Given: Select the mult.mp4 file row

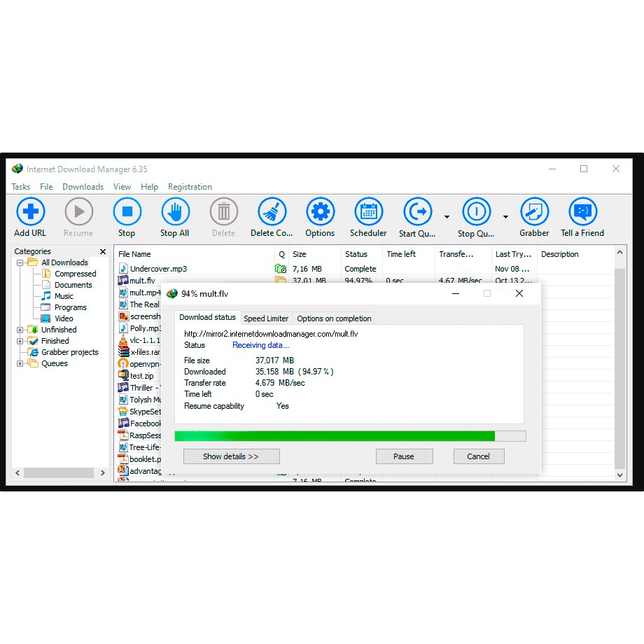Looking at the screenshot, I should (x=139, y=293).
